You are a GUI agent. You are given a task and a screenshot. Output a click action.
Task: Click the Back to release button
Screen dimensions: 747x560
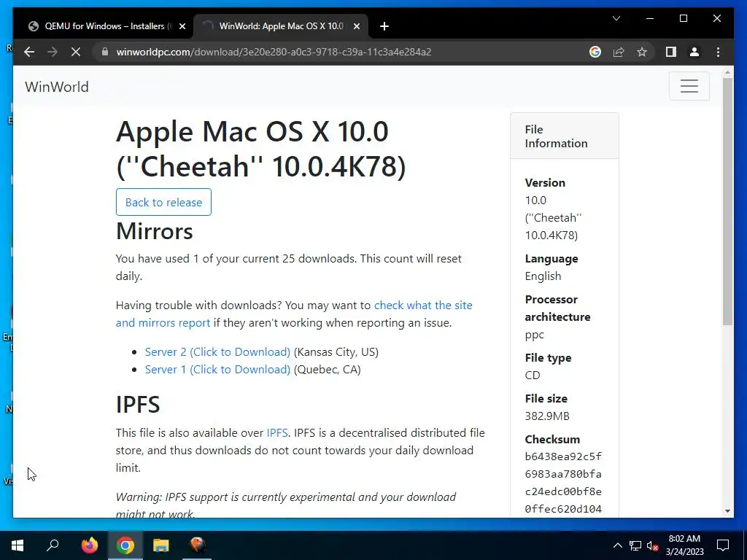[x=163, y=202]
